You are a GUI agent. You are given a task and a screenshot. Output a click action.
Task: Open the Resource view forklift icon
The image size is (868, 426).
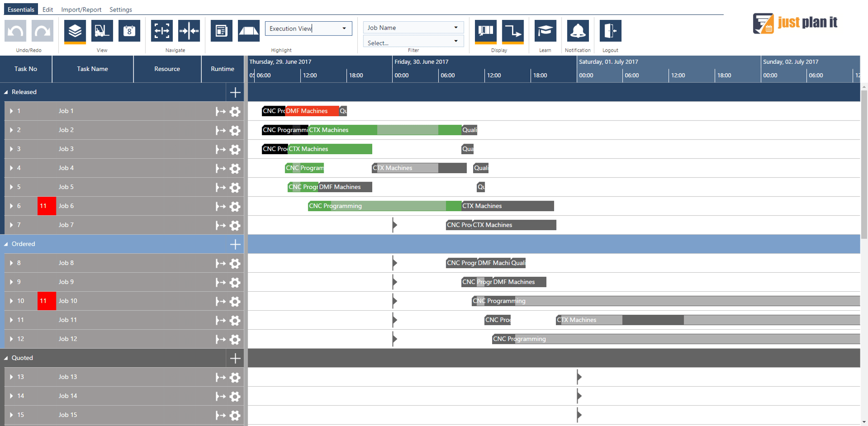(101, 31)
